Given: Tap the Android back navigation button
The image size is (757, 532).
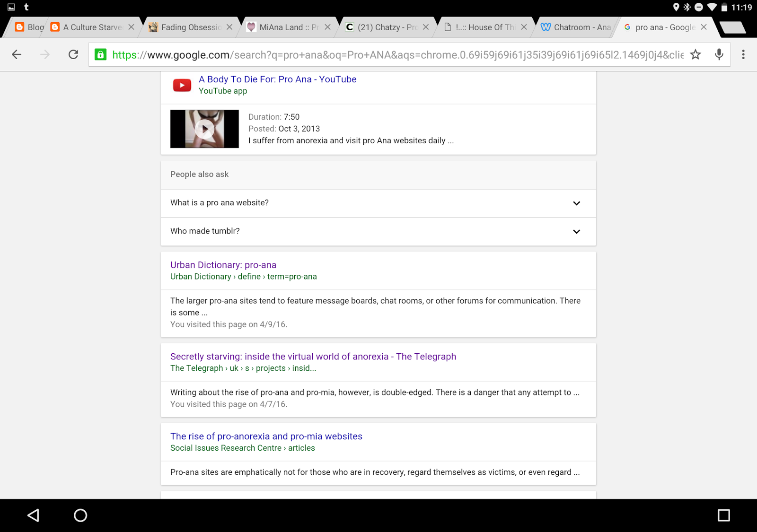Looking at the screenshot, I should pos(33,515).
